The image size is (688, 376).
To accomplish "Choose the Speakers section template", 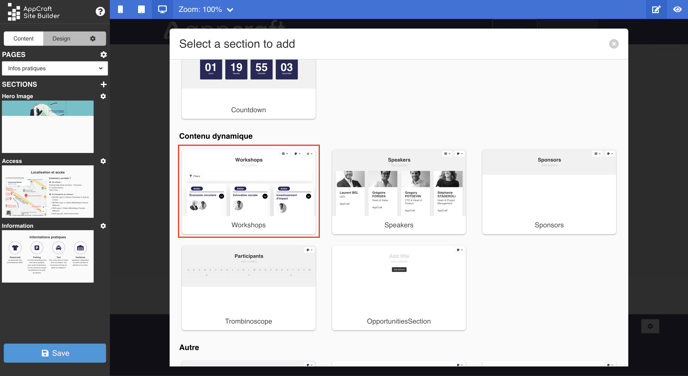I will (x=399, y=192).
